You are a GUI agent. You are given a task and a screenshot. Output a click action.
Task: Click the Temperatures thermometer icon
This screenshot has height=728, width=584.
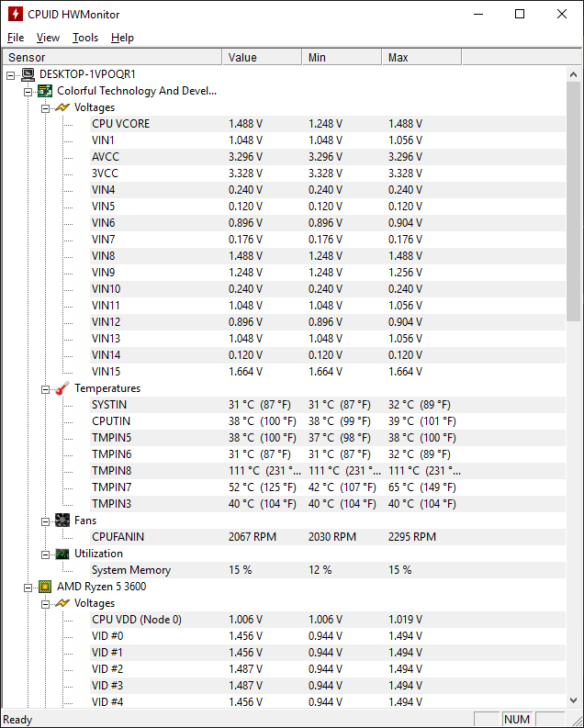click(x=62, y=388)
